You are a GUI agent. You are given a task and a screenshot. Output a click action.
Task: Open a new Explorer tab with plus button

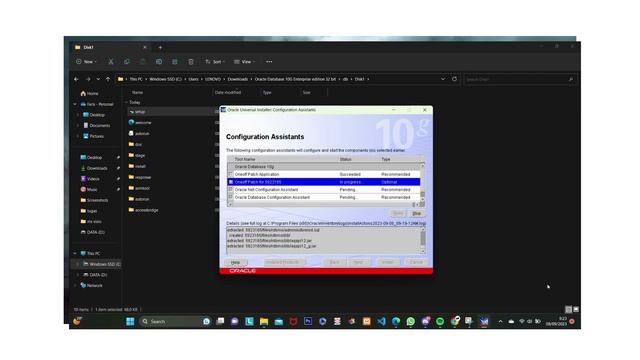[160, 47]
